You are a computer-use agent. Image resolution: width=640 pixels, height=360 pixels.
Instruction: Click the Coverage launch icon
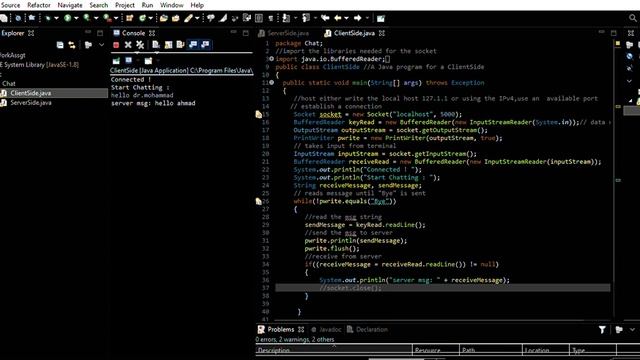click(87, 18)
